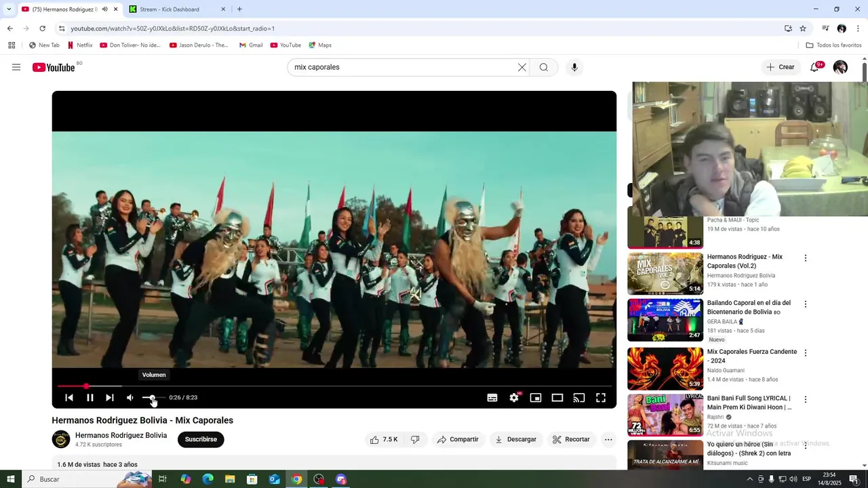Bookmark this page with the star
The image size is (868, 488).
(803, 28)
